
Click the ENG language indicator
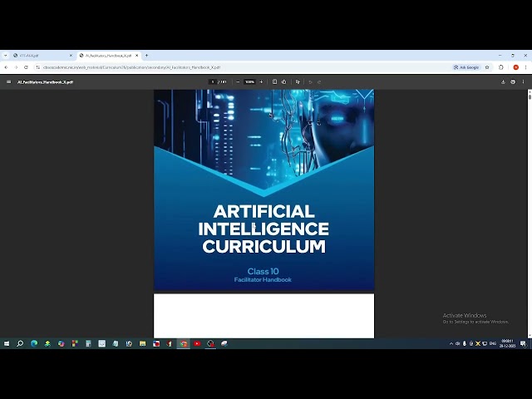click(493, 343)
